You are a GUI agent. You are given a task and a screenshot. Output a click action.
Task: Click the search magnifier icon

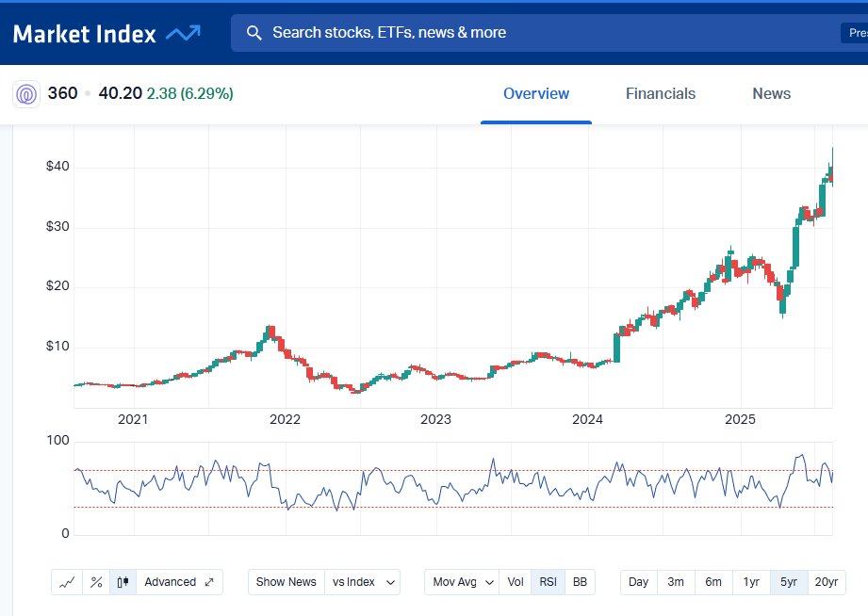254,33
